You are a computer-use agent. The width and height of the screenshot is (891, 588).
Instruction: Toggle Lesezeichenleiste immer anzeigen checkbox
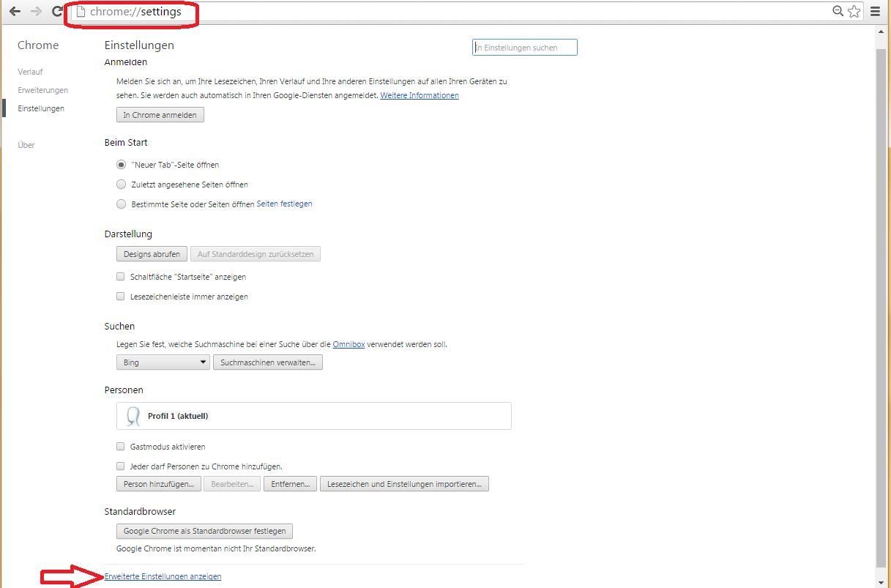(x=121, y=297)
